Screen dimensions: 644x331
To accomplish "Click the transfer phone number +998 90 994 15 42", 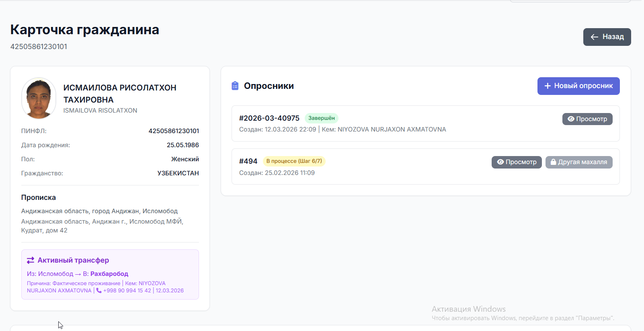I will click(x=127, y=290).
